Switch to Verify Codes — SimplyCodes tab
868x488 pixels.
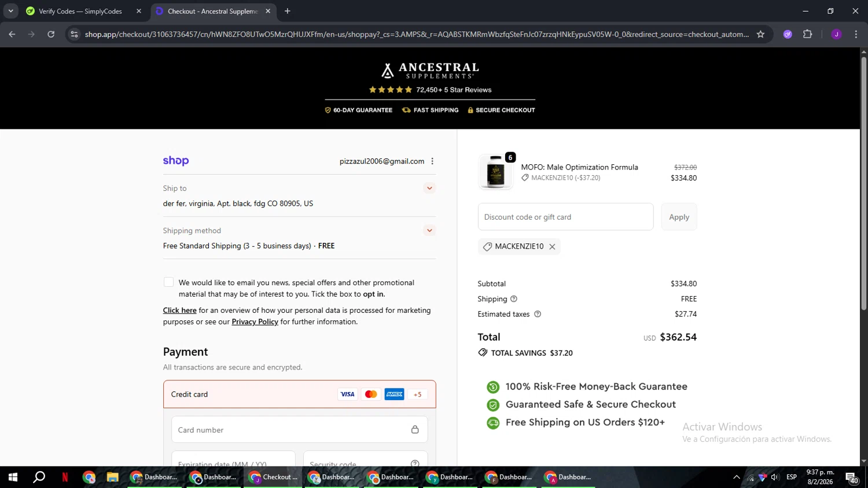[80, 11]
